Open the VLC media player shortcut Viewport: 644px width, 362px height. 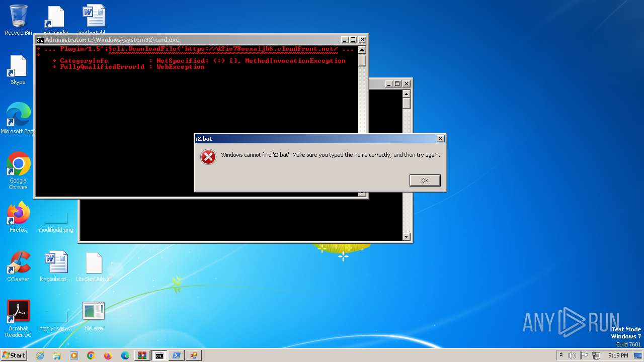(x=55, y=20)
